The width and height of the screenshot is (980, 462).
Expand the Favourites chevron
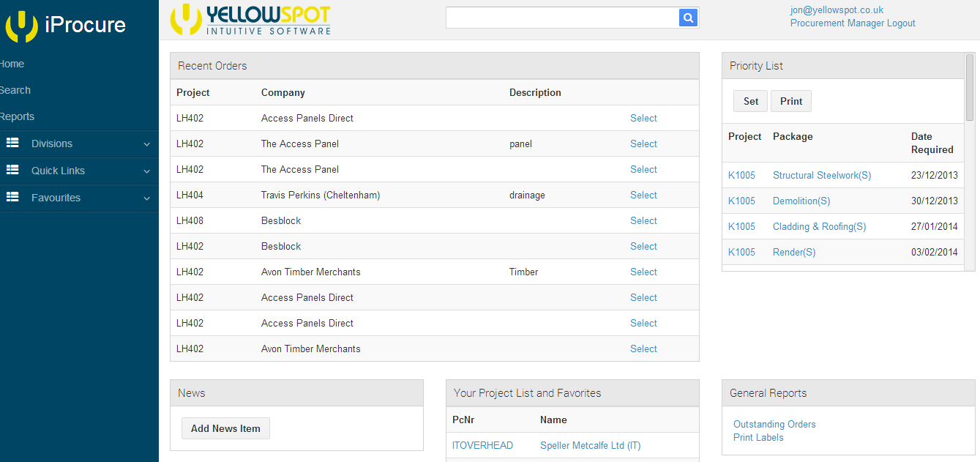pos(146,198)
